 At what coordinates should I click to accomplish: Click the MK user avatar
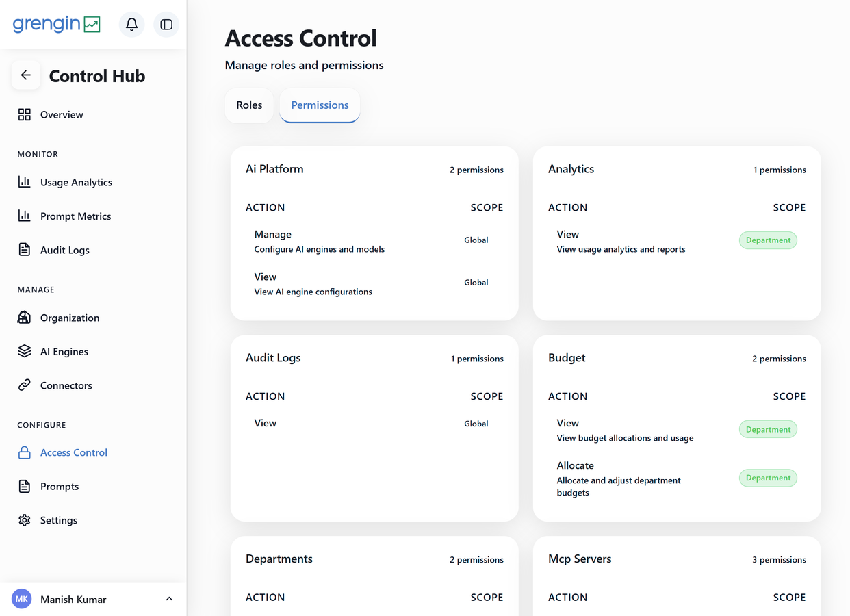coord(22,599)
